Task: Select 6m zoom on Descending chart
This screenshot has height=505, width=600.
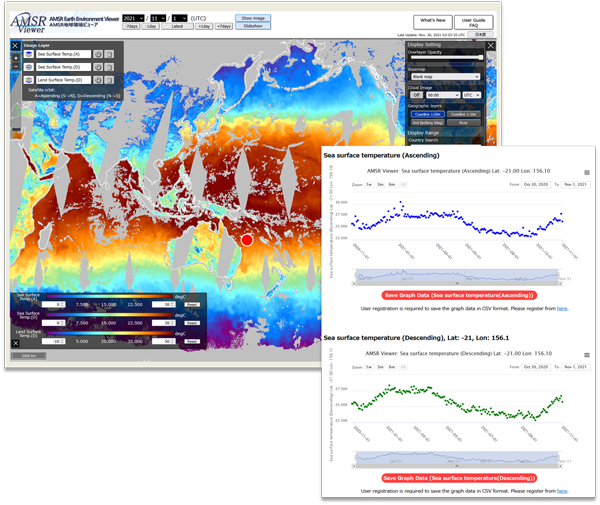Action: coord(392,367)
